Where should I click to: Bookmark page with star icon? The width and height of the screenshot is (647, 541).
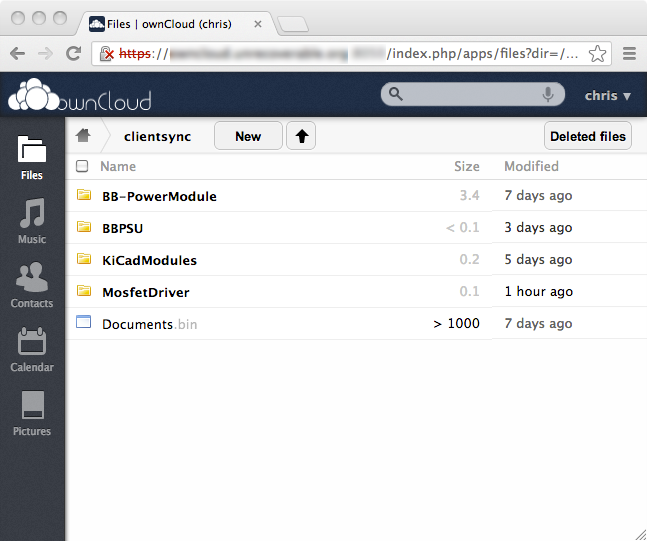[x=597, y=54]
